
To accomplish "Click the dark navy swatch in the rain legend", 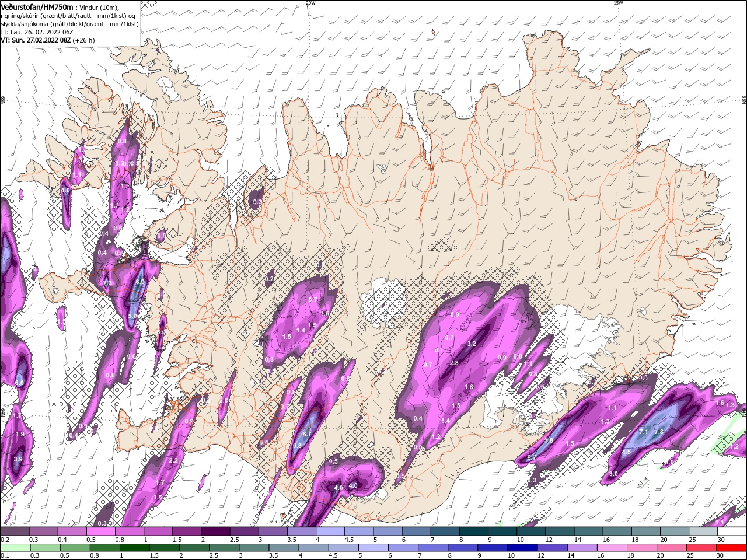I will coord(522,548).
